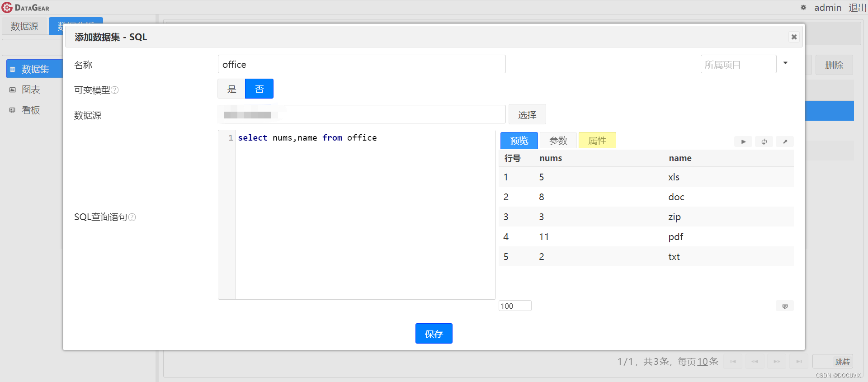
Task: Go to next page of results
Action: (x=777, y=362)
